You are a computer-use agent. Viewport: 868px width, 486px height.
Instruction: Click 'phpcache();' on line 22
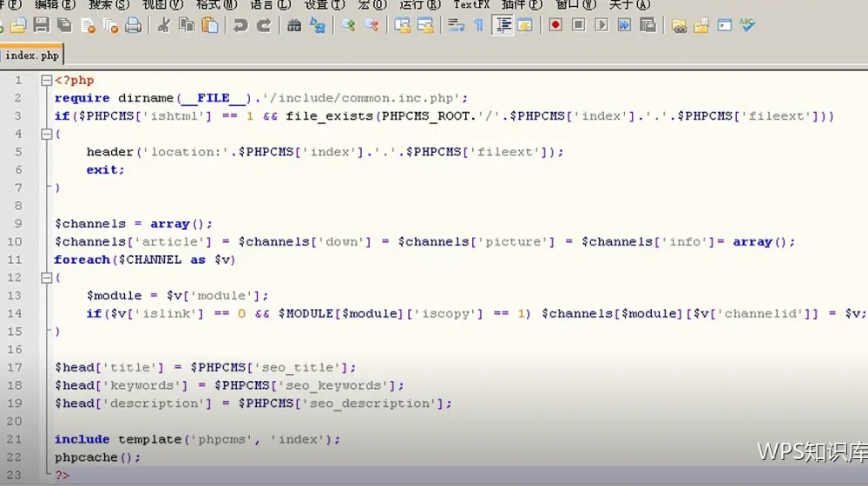[98, 457]
